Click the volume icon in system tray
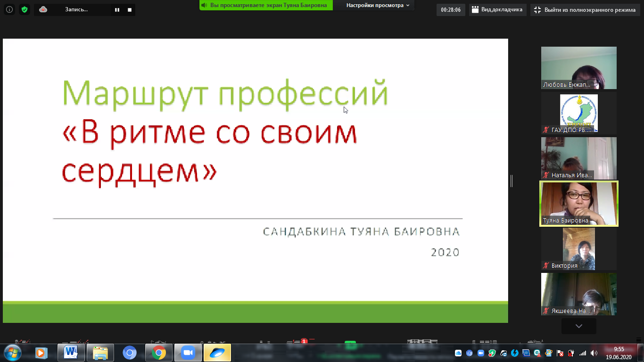This screenshot has width=644, height=362. (x=594, y=353)
